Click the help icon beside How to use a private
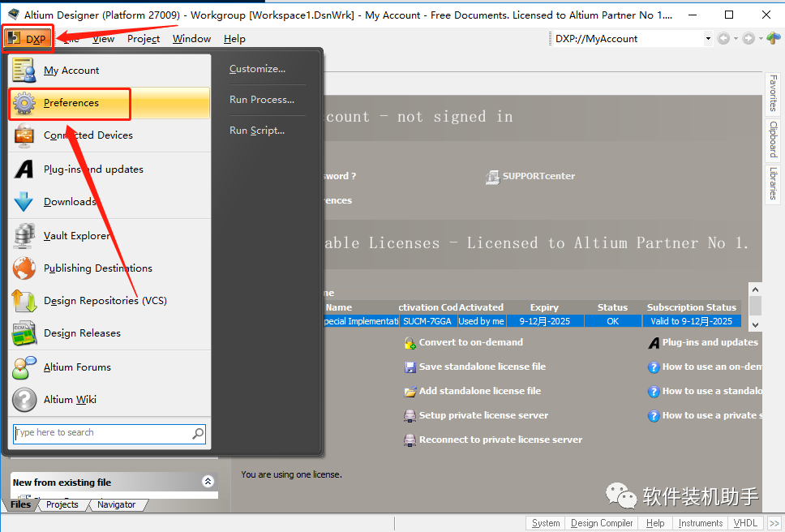This screenshot has height=532, width=785. (654, 415)
